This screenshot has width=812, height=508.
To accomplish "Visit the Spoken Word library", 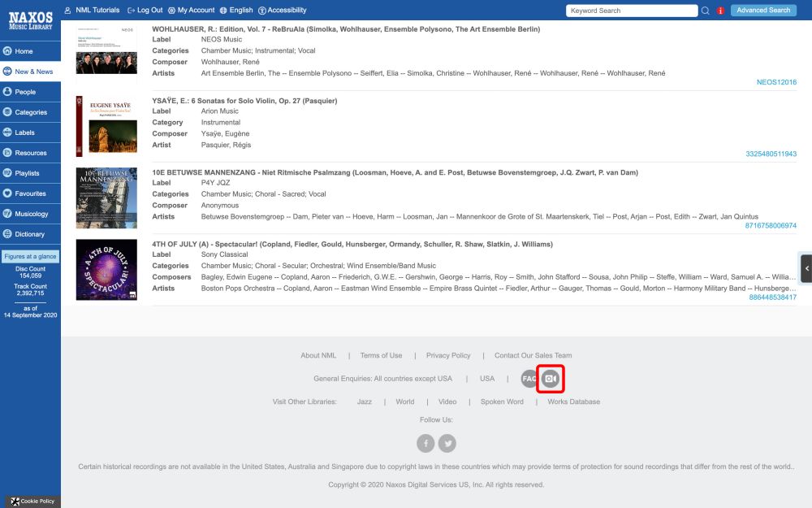I will 503,402.
